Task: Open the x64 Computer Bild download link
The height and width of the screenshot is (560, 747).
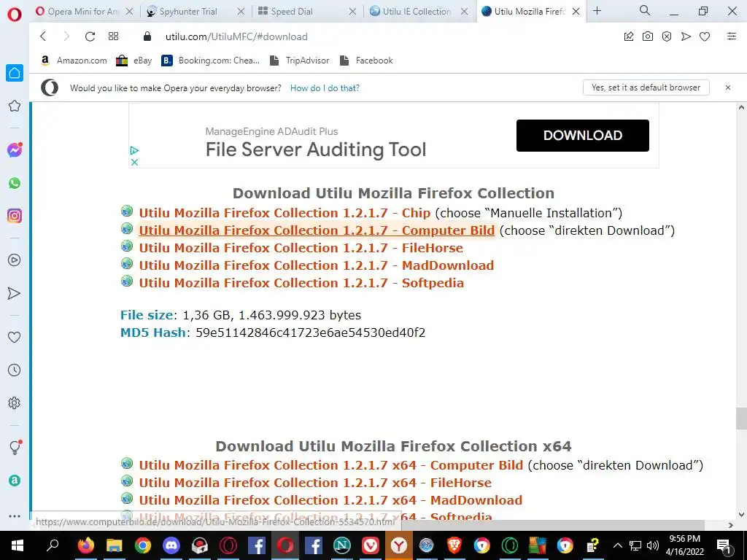Action: click(330, 465)
